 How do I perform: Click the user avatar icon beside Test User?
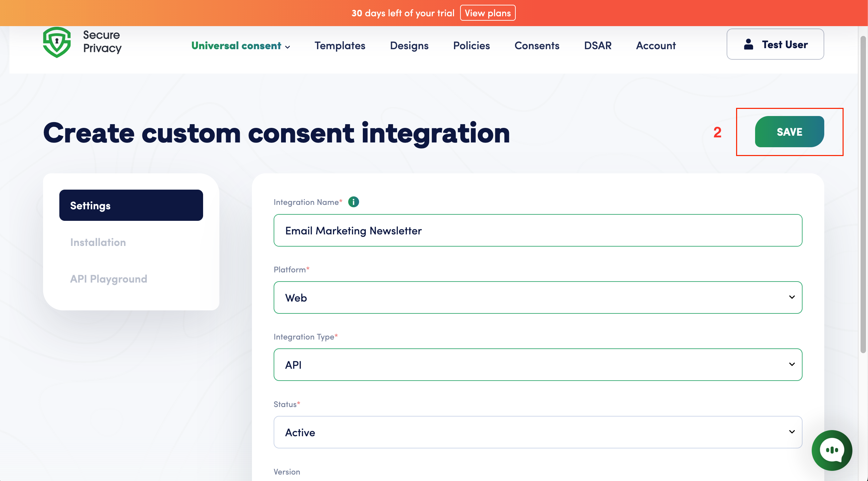click(x=748, y=44)
